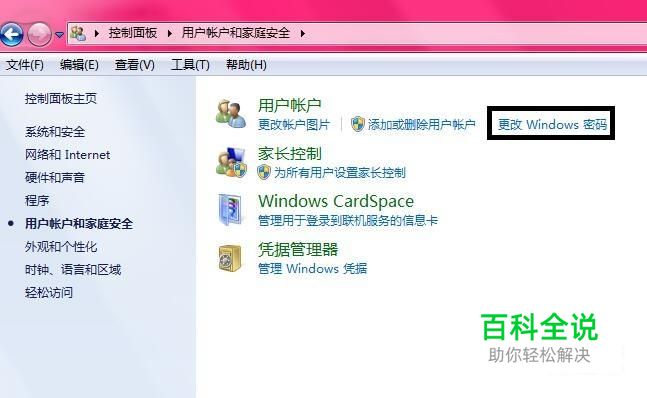Viewport: 647px width, 398px height.
Task: Open the 文件(F) menu
Action: pos(25,65)
